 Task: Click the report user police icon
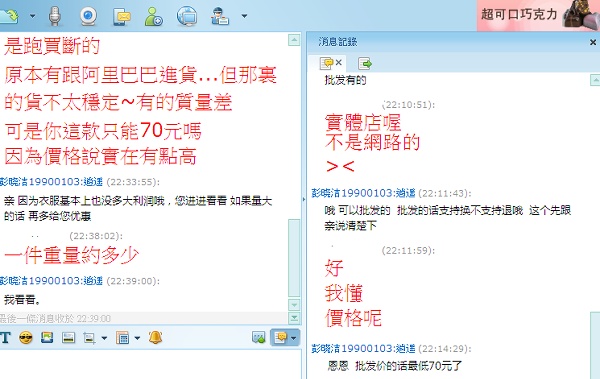220,16
